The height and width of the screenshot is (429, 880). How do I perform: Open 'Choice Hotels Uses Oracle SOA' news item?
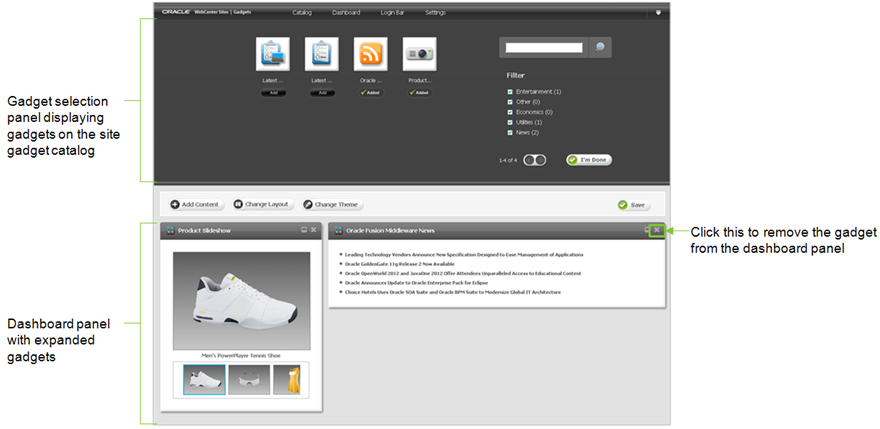pos(453,293)
